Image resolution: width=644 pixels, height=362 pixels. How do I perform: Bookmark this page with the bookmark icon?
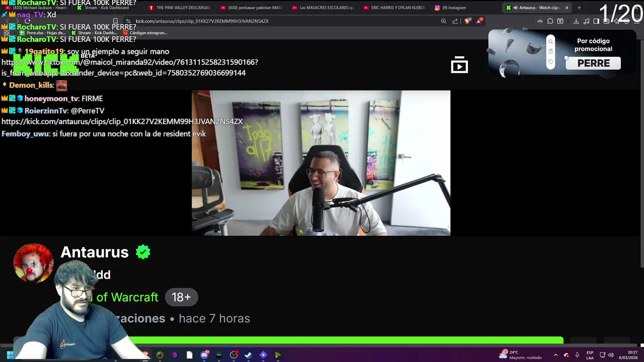[x=115, y=21]
